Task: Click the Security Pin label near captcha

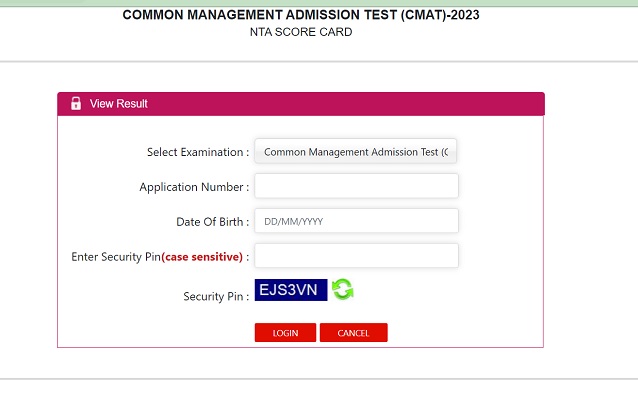Action: tap(215, 297)
